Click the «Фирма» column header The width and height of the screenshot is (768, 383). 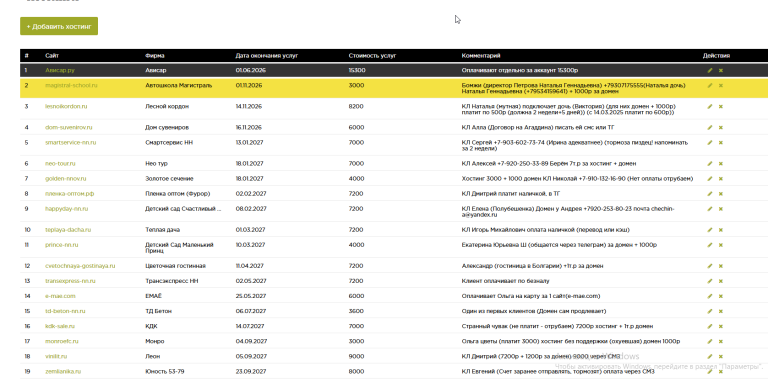coord(155,56)
